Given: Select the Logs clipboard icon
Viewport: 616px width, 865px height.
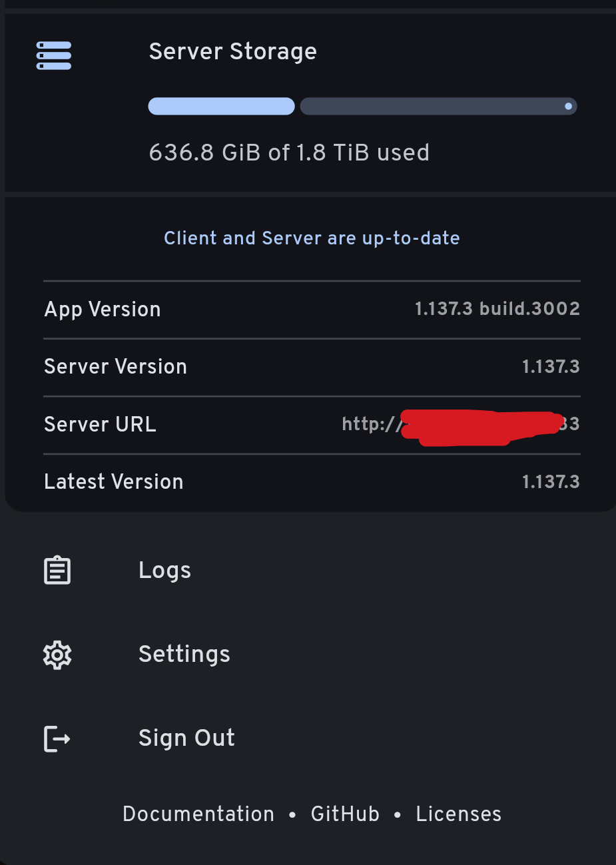Looking at the screenshot, I should (x=57, y=569).
